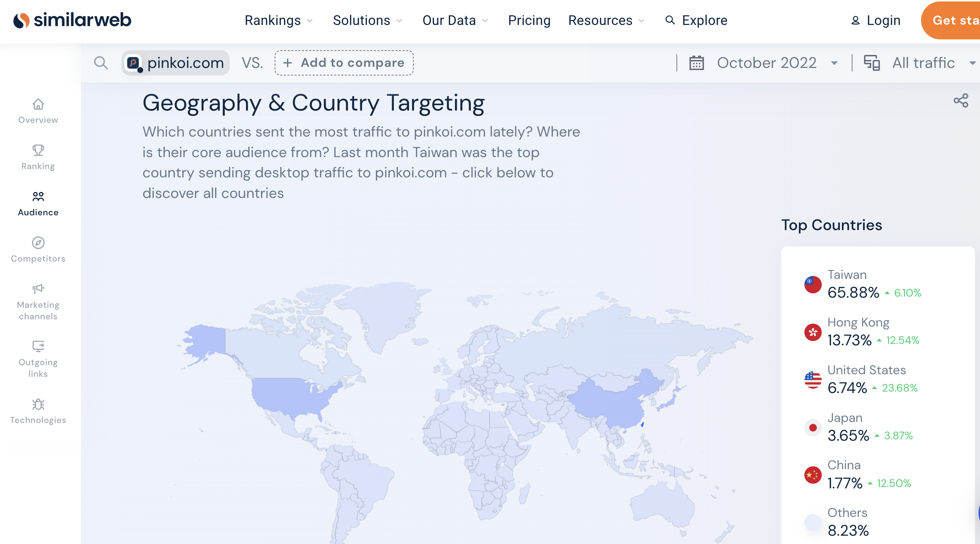The image size is (980, 544).
Task: Click the Taiwan flag icon
Action: pyautogui.click(x=813, y=284)
